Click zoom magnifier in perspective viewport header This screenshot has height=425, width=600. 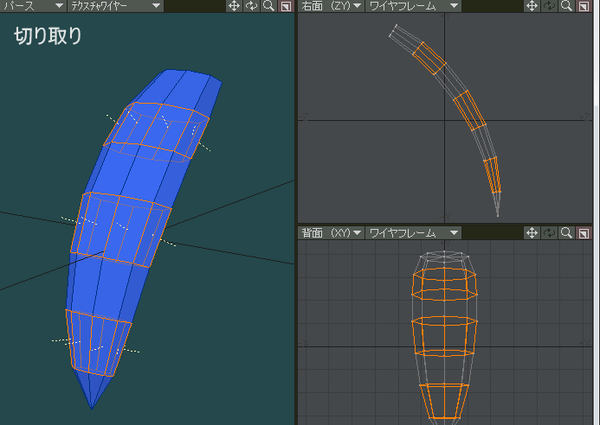[269, 6]
